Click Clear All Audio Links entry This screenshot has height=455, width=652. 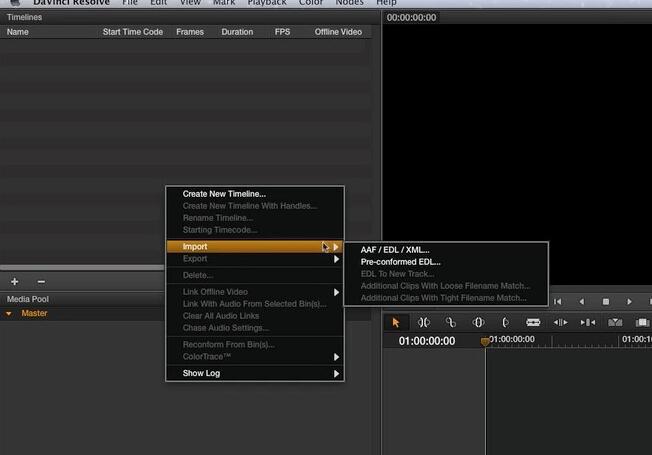pyautogui.click(x=221, y=316)
